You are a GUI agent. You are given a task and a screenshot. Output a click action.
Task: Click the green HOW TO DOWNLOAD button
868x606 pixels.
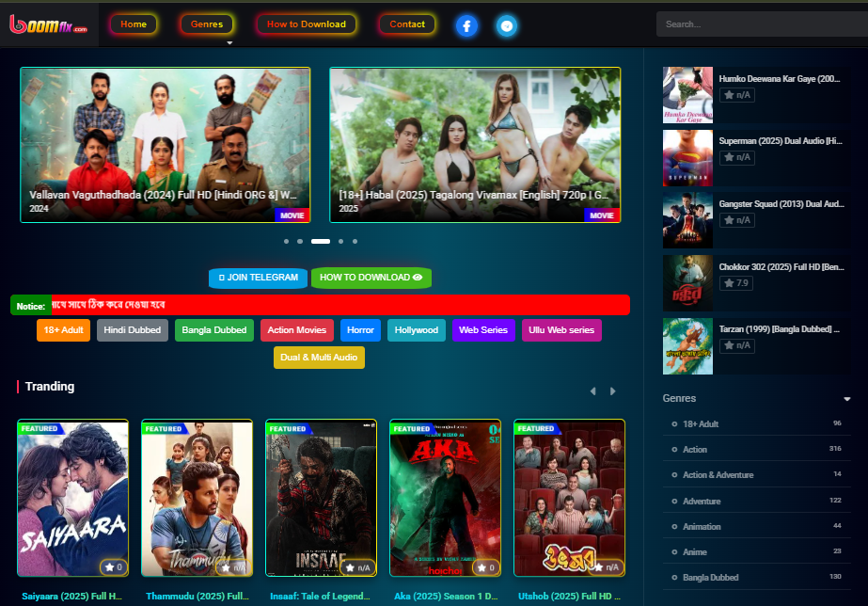371,278
